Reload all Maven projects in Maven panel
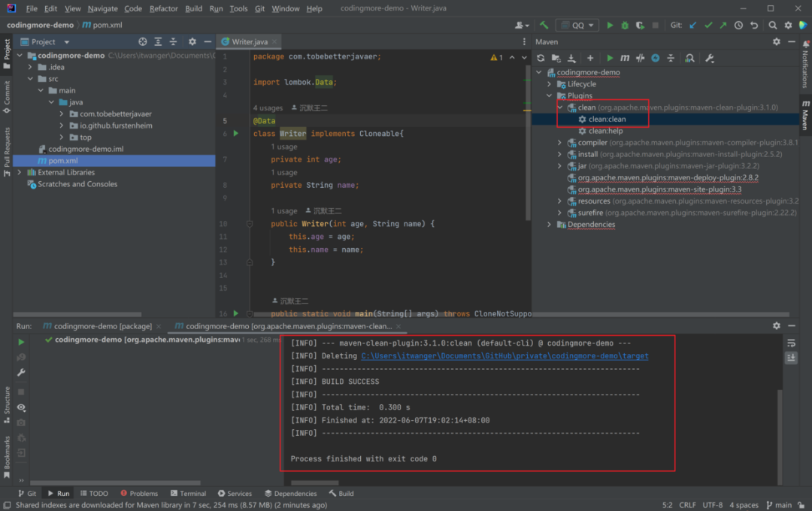Viewport: 812px width, 511px height. (540, 58)
